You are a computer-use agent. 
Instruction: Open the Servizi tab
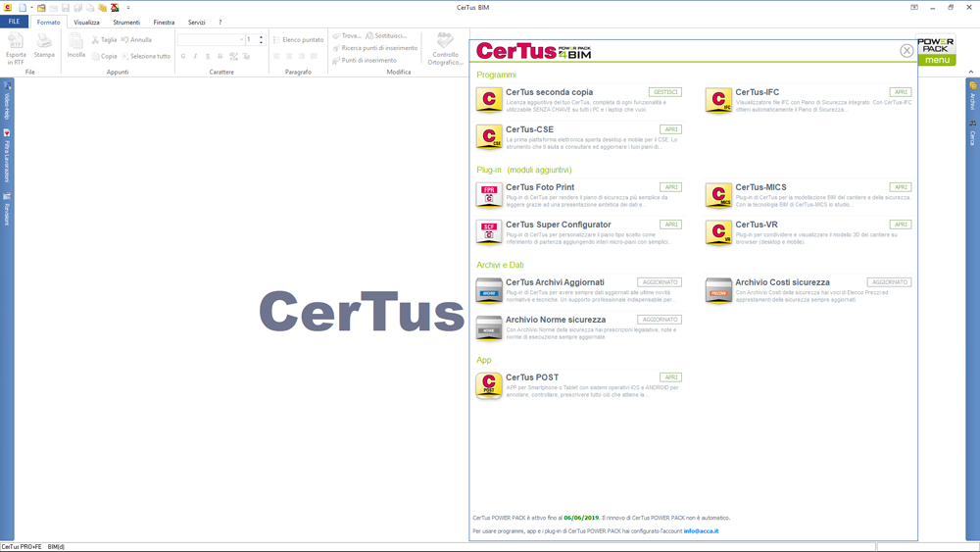pos(196,22)
